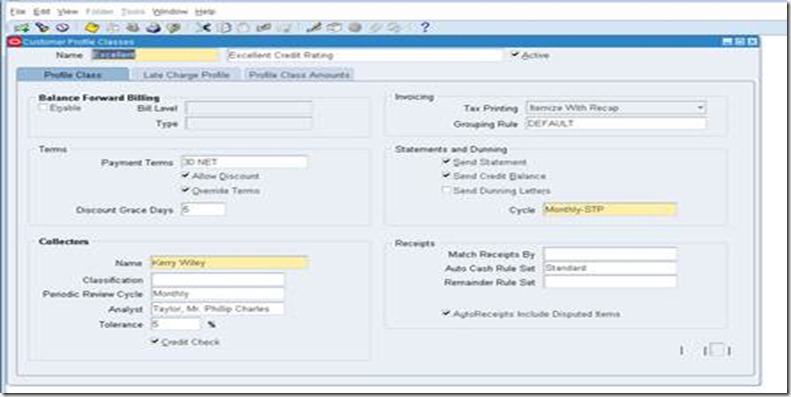Toggle the Active checkbox
Viewport: 791px width, 397px height.
(515, 54)
